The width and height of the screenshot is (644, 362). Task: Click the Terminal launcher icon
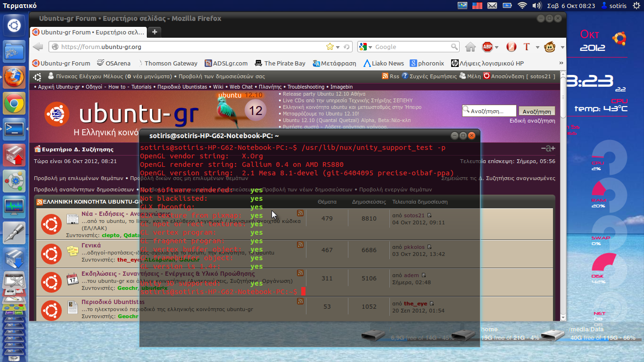[14, 129]
